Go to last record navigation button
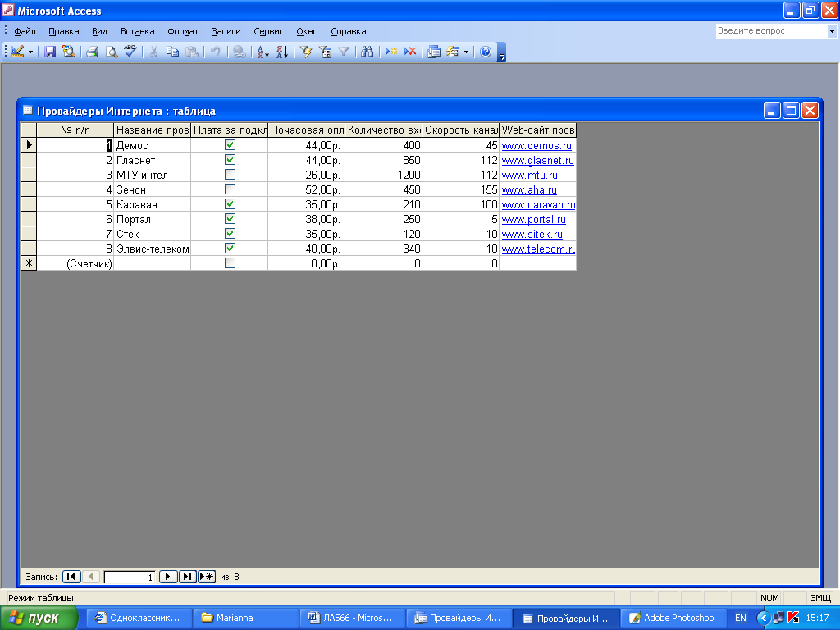Image resolution: width=840 pixels, height=630 pixels. coord(187,577)
